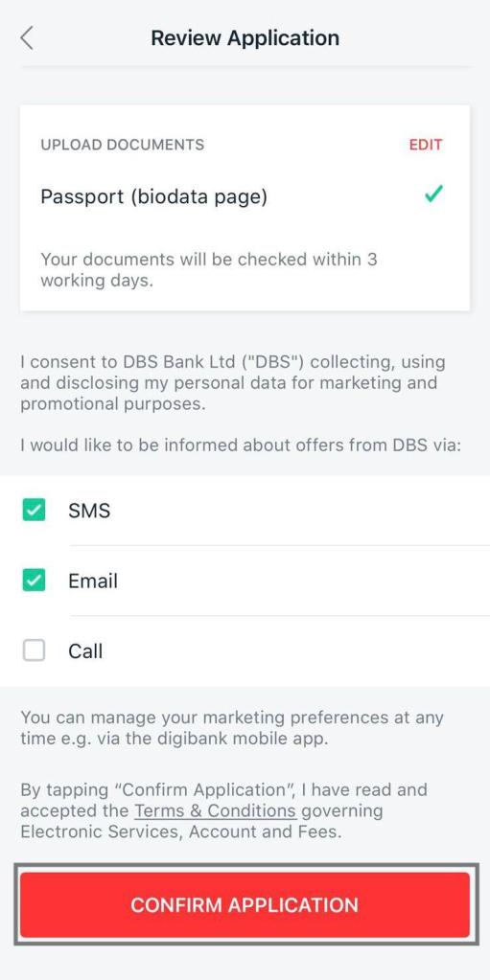Enable the Call checkbox
Screen dimensions: 490x980
pyautogui.click(x=34, y=651)
